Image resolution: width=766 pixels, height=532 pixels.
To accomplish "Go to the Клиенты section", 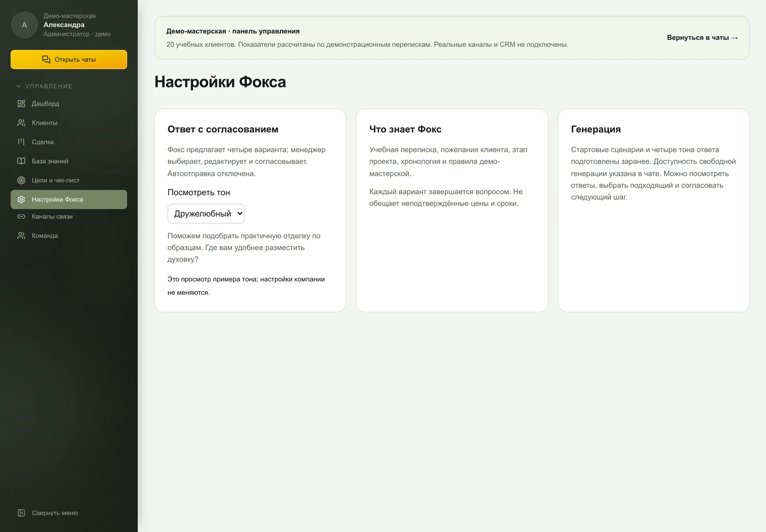I will point(69,123).
